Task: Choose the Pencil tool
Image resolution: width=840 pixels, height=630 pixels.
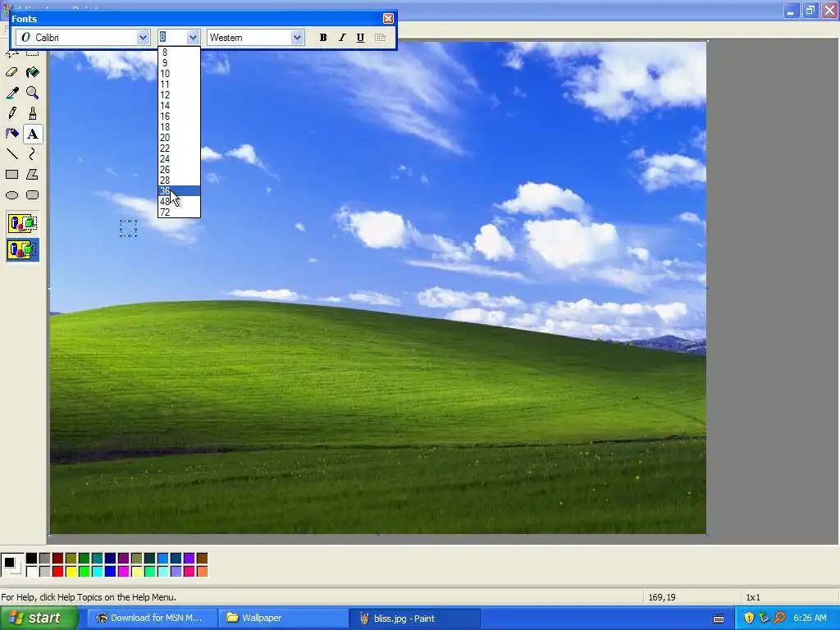Action: [x=11, y=113]
